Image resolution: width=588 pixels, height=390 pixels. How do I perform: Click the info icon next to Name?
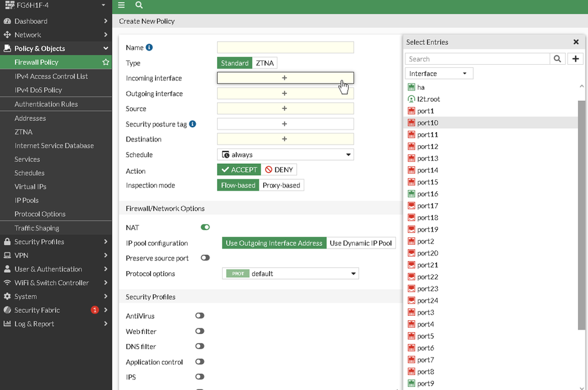[x=149, y=47]
